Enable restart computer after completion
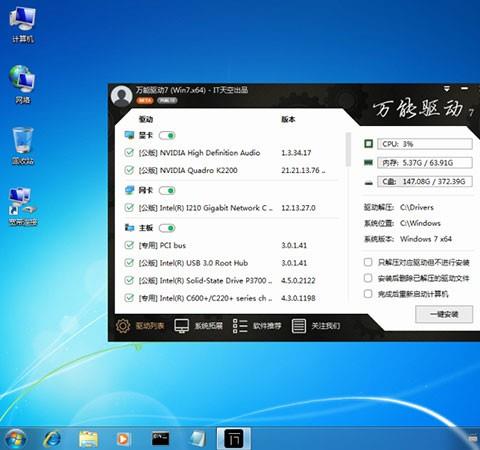The image size is (480, 450). point(368,294)
